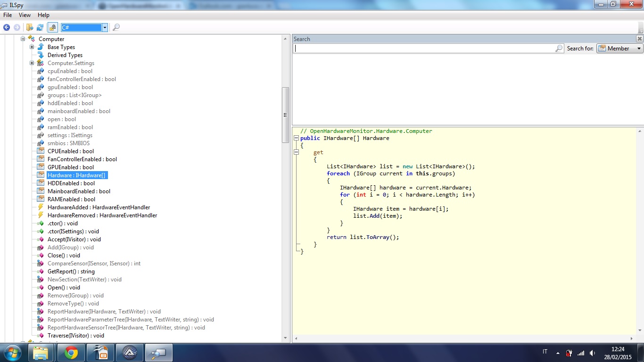Select Open() : void method
The width and height of the screenshot is (644, 362).
pyautogui.click(x=64, y=288)
